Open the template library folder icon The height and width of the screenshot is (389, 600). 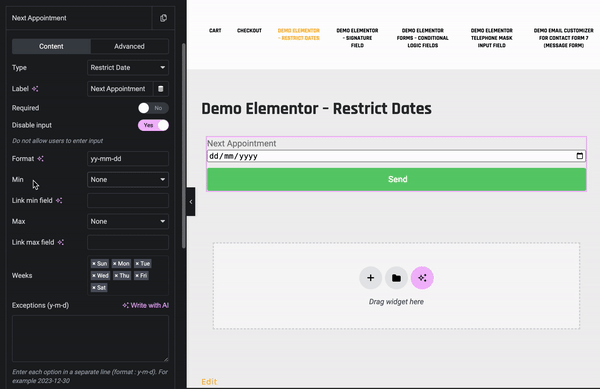396,278
